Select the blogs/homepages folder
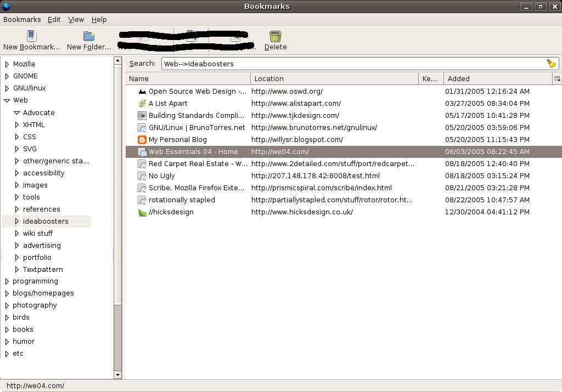Viewport: 562px width, 392px height. 43,293
